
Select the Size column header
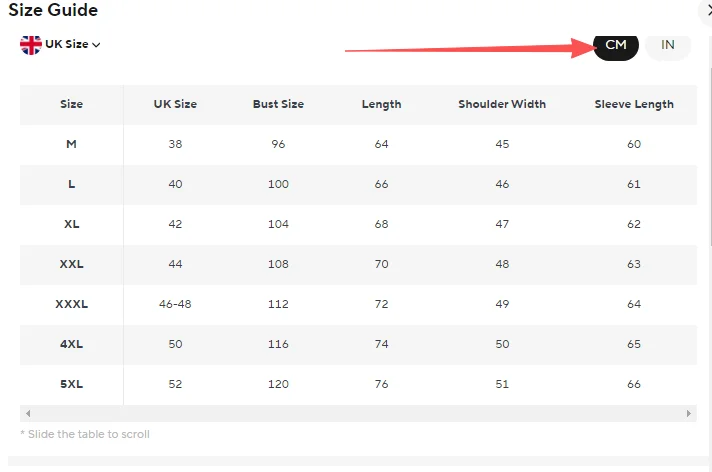tap(71, 104)
